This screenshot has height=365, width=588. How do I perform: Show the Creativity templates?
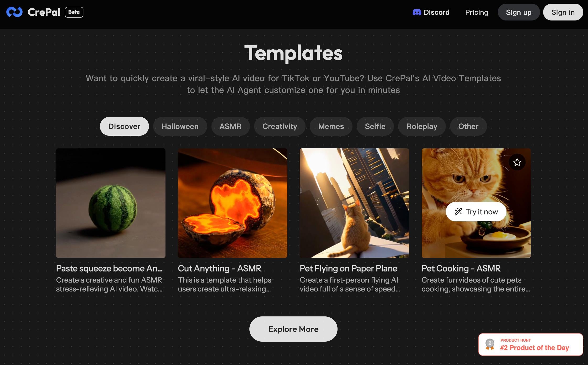tap(280, 126)
